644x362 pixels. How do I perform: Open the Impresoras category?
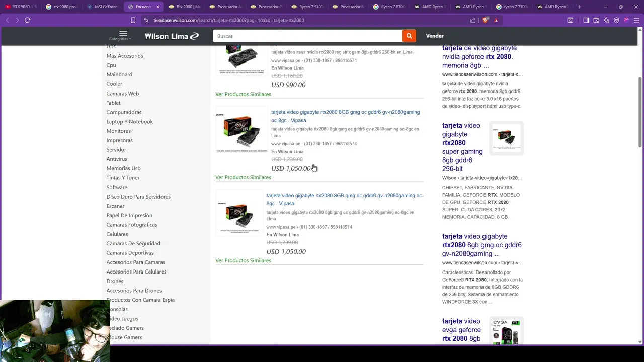[120, 140]
